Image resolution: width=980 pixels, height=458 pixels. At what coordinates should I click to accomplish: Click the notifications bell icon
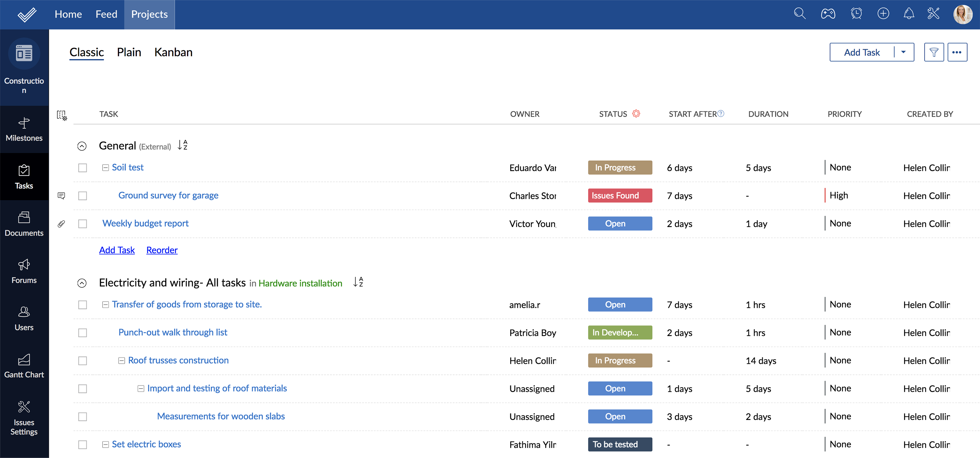[909, 14]
